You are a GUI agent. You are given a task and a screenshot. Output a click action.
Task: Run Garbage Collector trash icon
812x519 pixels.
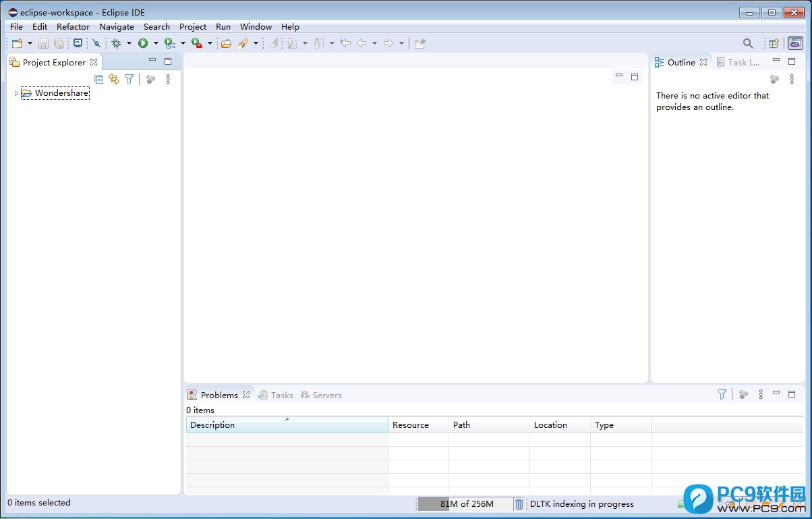519,504
